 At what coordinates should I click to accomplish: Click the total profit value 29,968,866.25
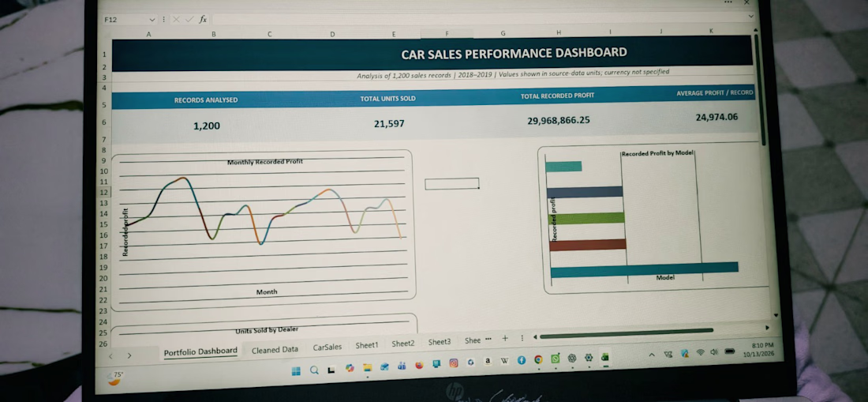[558, 120]
